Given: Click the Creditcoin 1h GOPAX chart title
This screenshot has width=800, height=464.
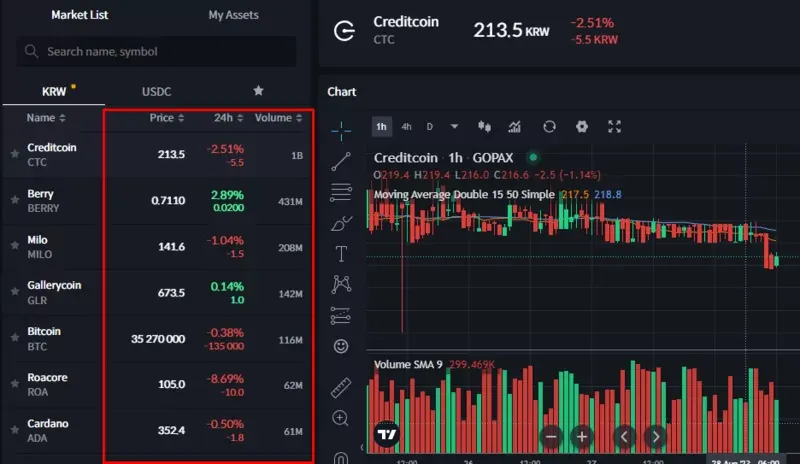Looking at the screenshot, I should point(443,158).
